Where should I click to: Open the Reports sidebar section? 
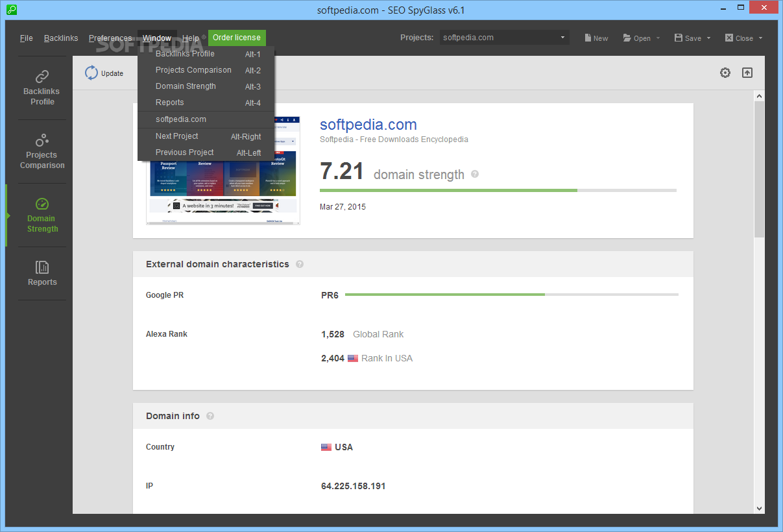click(x=42, y=273)
